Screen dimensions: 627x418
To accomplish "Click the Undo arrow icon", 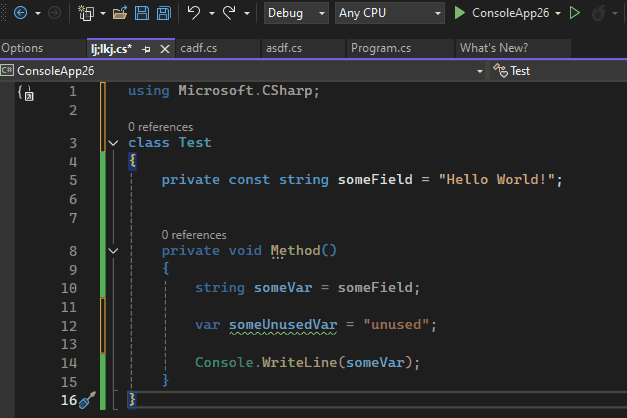I will tap(194, 13).
